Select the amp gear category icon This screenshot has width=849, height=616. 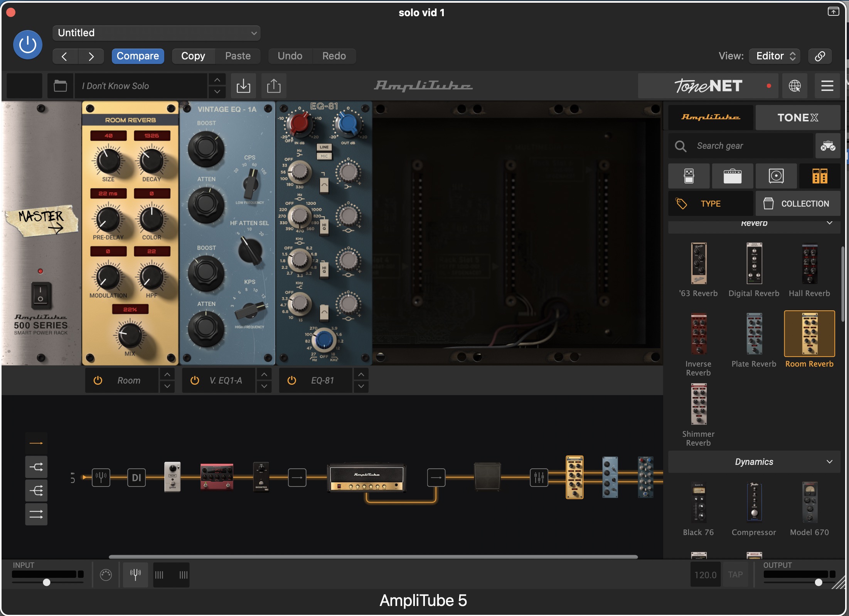732,176
